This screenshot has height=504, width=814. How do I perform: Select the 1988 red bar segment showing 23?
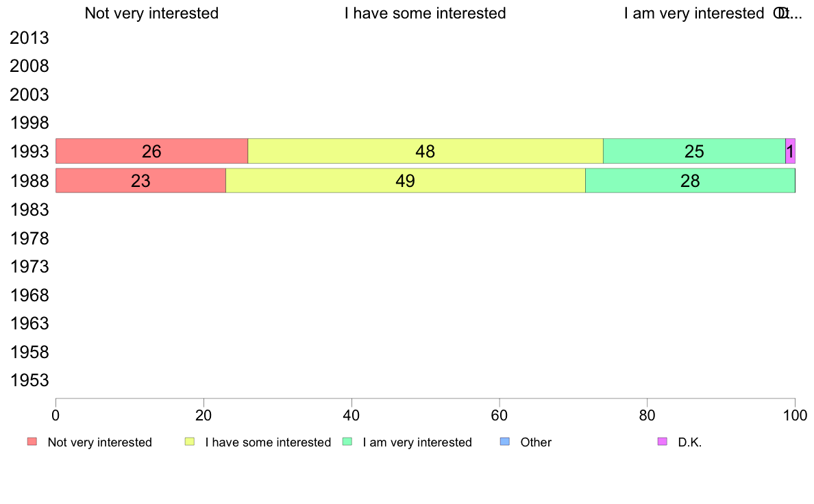tap(140, 181)
